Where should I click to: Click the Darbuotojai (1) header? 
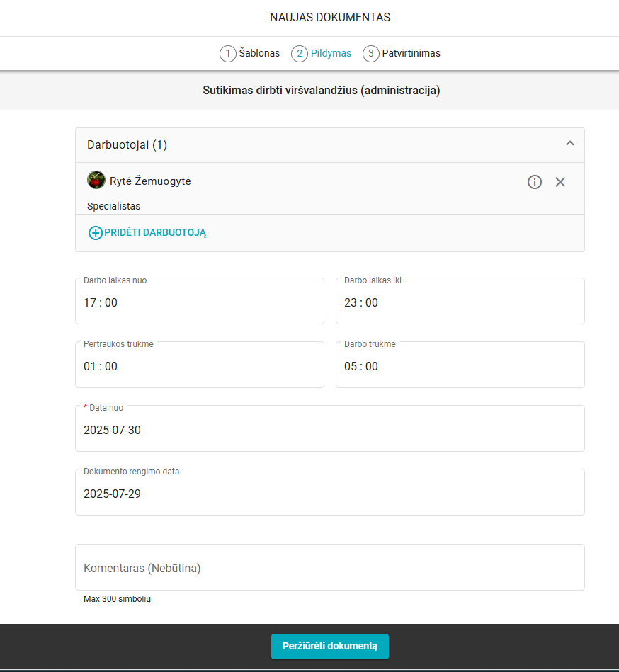(x=329, y=145)
